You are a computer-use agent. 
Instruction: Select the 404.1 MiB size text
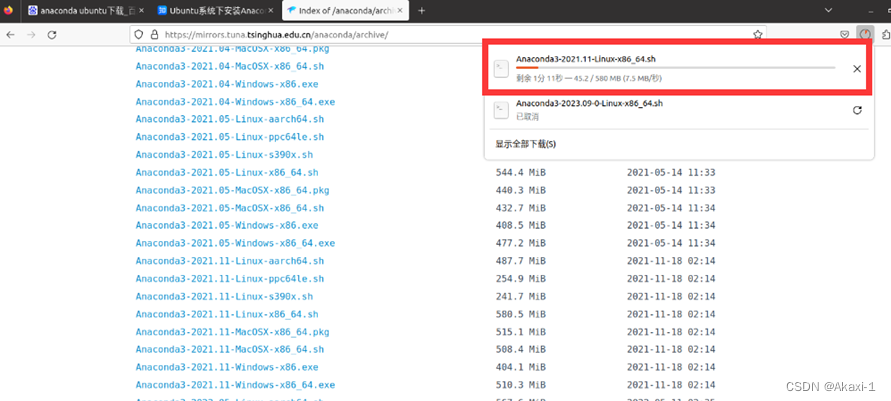coord(521,367)
